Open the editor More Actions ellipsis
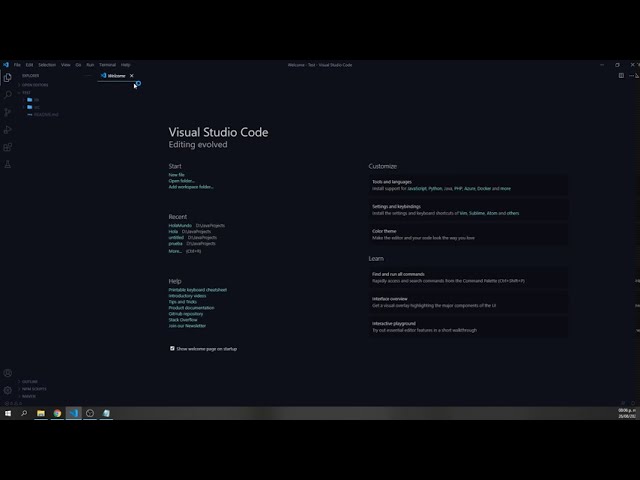Screen dimensions: 640x480 [x=631, y=76]
